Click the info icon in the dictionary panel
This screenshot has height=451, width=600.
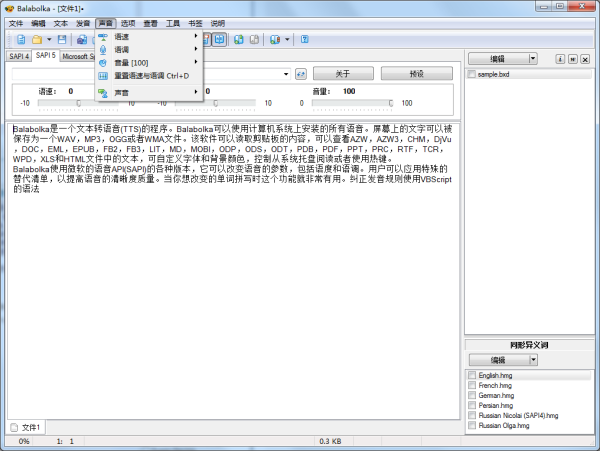point(559,59)
